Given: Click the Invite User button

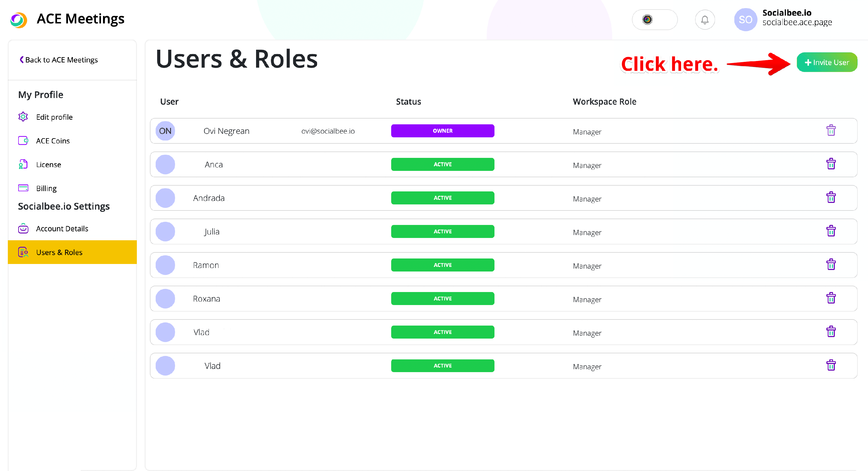Looking at the screenshot, I should 827,62.
